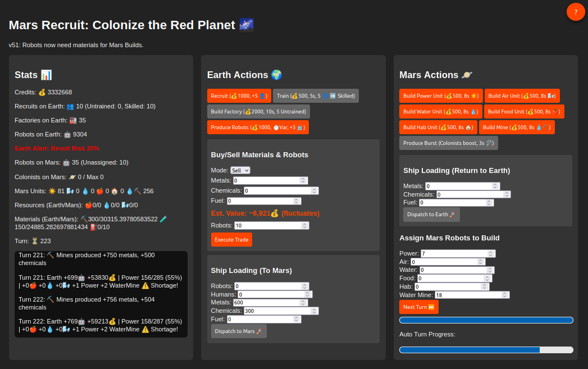588x369 pixels.
Task: Select the Build Power Unit sun action
Action: click(440, 95)
